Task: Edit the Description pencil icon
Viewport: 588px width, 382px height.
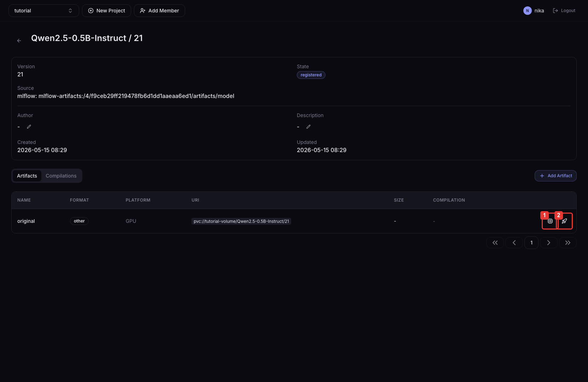Action: pos(308,127)
